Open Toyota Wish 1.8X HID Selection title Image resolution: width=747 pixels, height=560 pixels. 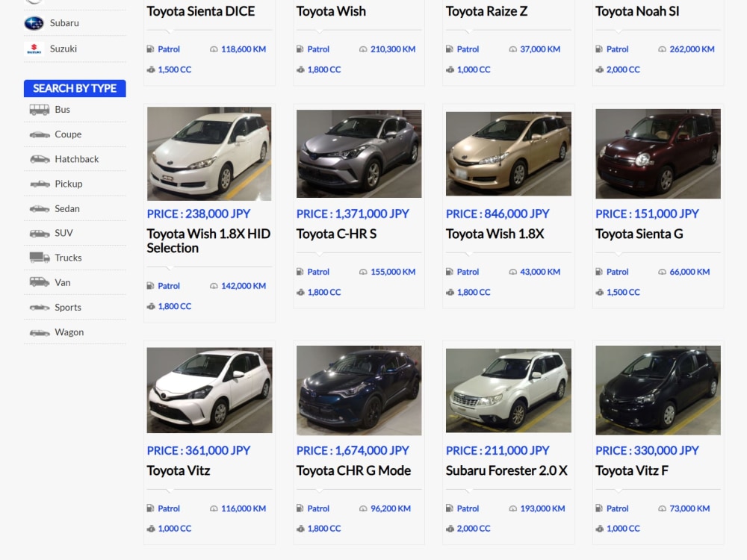[208, 241]
